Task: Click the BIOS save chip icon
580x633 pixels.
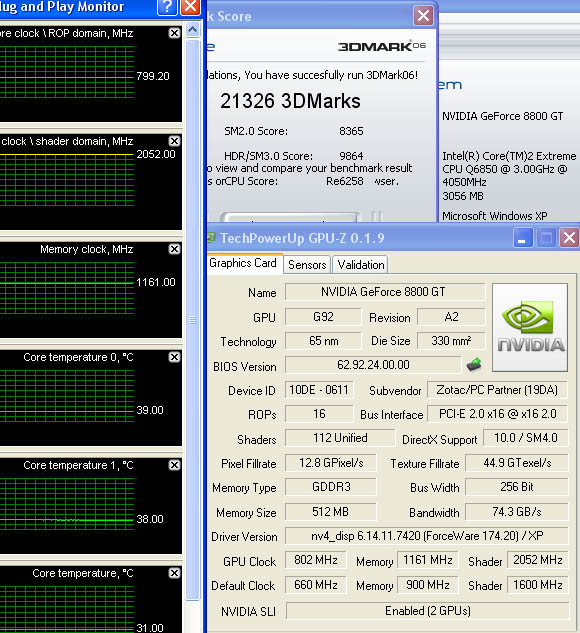Action: coord(474,365)
